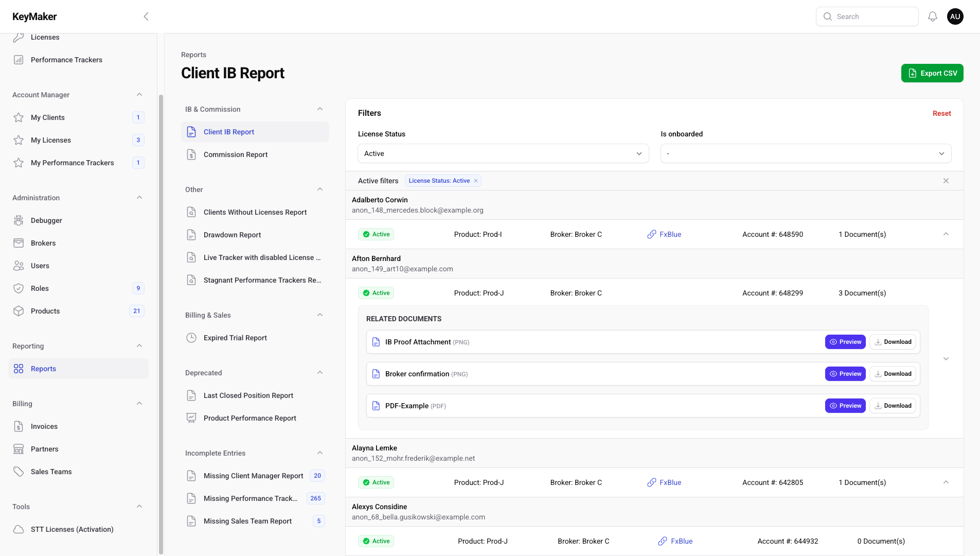Click the Partners storefront icon
This screenshot has width=980, height=556.
pyautogui.click(x=19, y=449)
